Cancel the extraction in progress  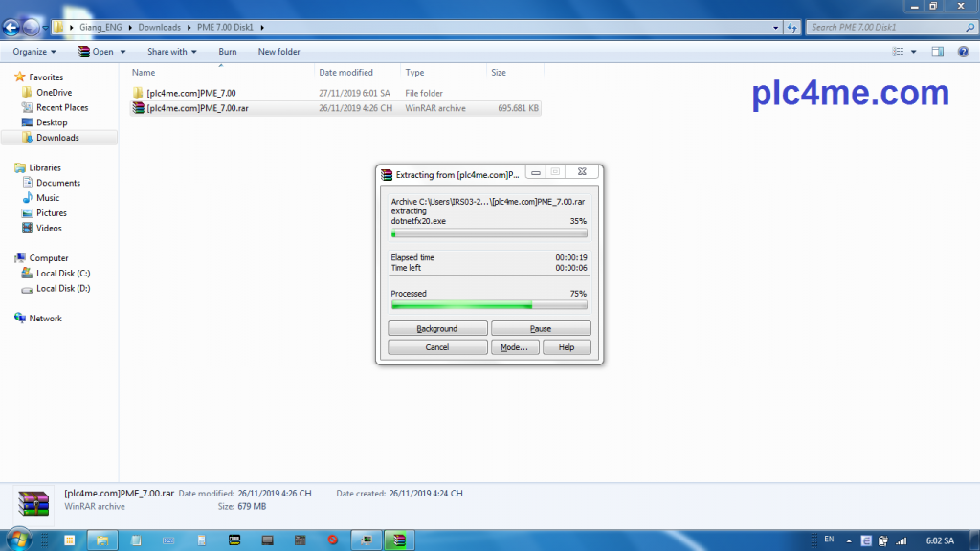437,347
